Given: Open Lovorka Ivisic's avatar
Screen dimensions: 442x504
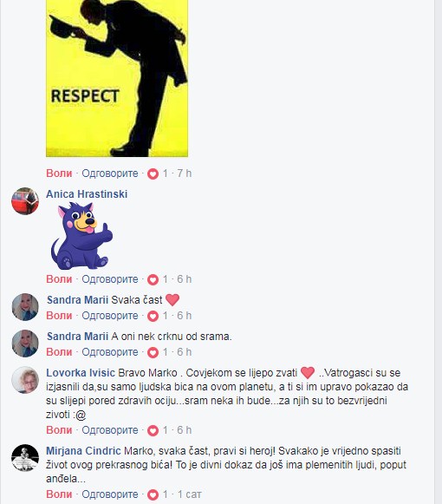Looking at the screenshot, I should click(x=25, y=380).
